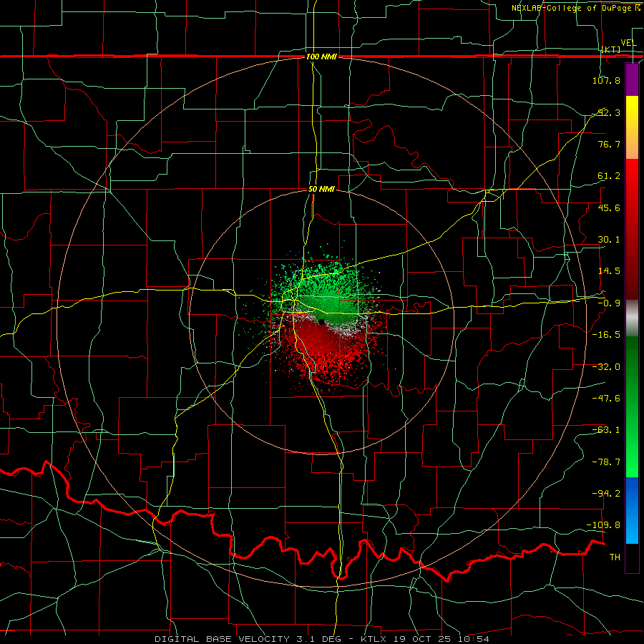Image resolution: width=644 pixels, height=644 pixels.
Task: Click the gray near-zero segment of the color bar
Action: click(x=632, y=318)
